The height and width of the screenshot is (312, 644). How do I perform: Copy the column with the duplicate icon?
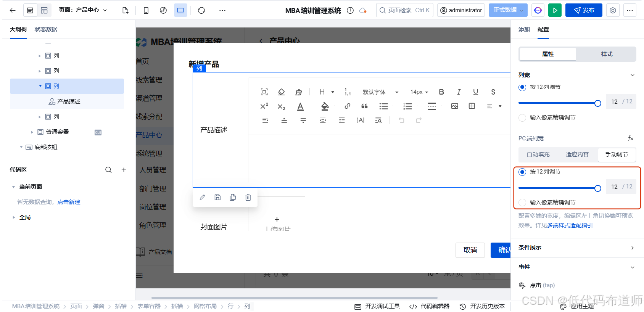[x=233, y=197]
